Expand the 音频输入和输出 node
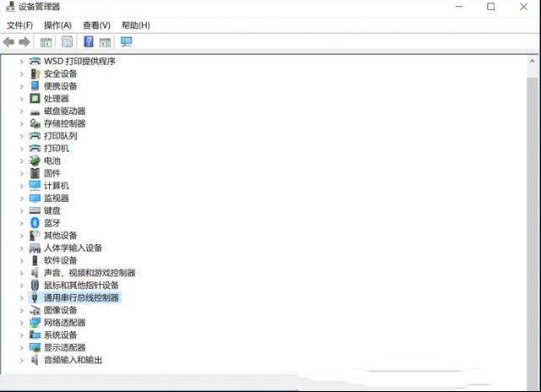 tap(22, 360)
